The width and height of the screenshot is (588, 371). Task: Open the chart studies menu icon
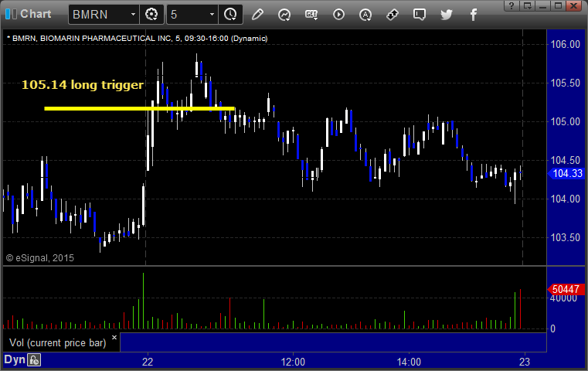[284, 15]
